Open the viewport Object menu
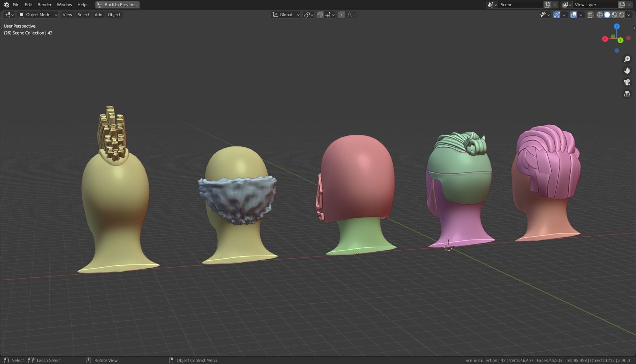The width and height of the screenshot is (636, 364). (114, 15)
